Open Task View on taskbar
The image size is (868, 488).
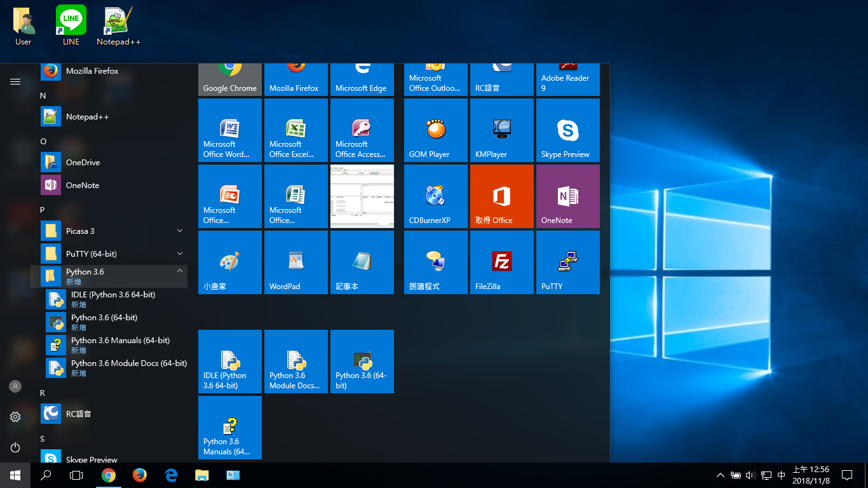(x=76, y=475)
